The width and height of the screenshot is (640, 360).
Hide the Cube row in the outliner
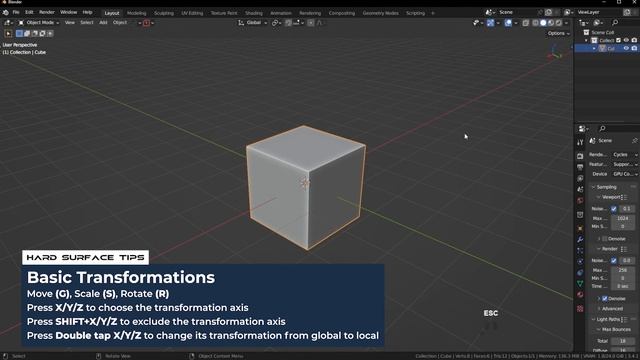pyautogui.click(x=626, y=48)
